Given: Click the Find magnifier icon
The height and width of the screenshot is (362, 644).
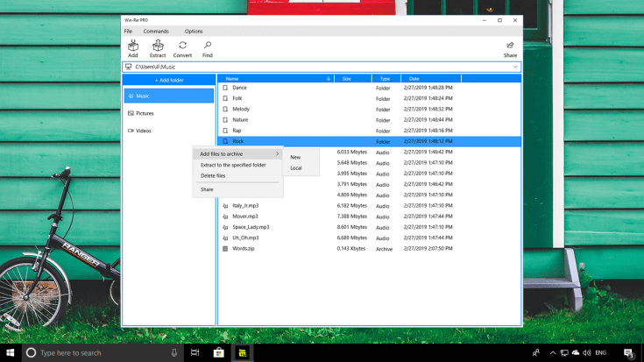Looking at the screenshot, I should point(208,46).
